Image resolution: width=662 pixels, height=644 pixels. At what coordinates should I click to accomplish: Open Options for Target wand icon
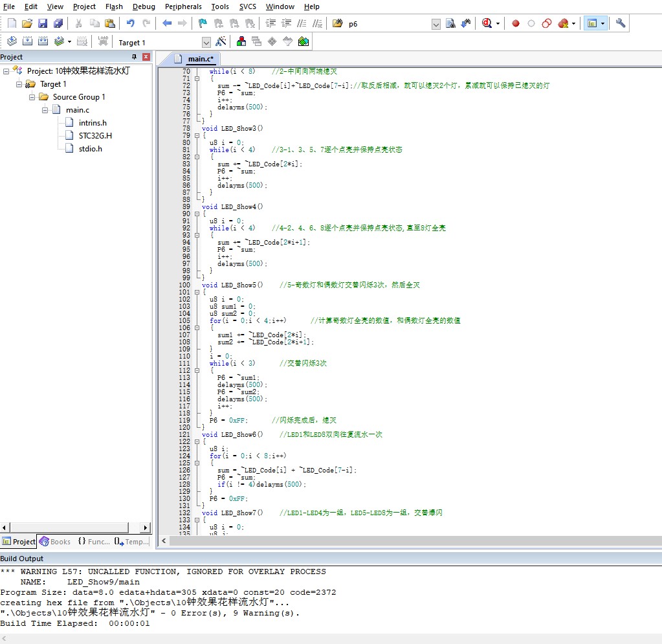pyautogui.click(x=221, y=41)
